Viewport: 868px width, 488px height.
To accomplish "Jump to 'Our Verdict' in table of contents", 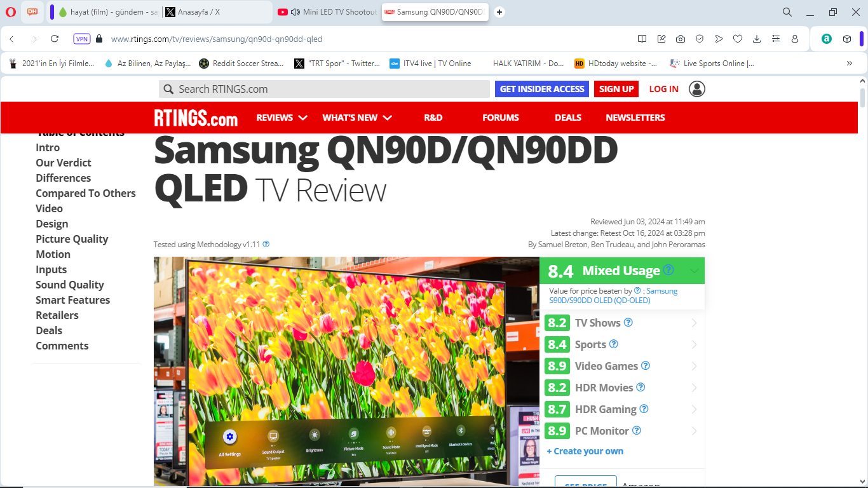I will click(x=64, y=163).
